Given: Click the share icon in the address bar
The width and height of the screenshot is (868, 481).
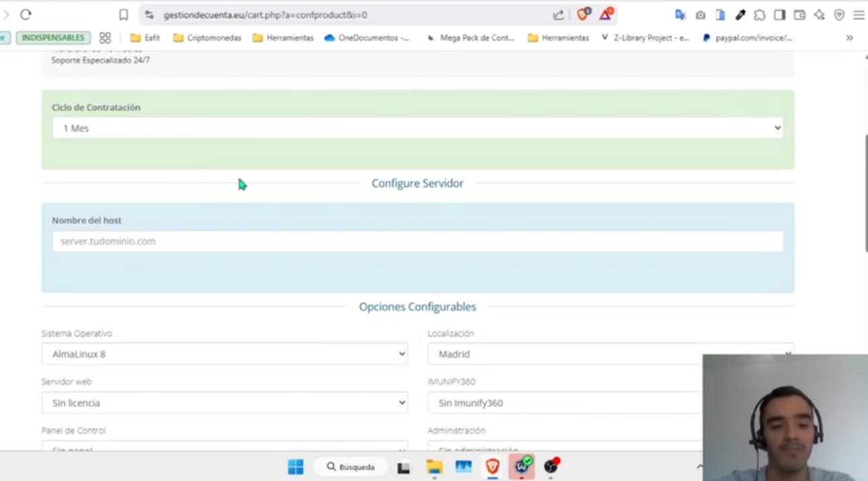Looking at the screenshot, I should 558,15.
